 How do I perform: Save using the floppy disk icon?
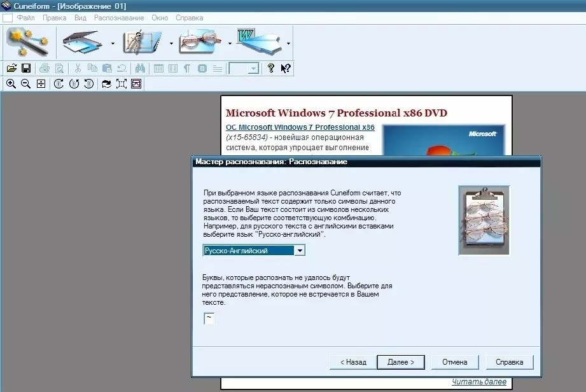tap(26, 68)
